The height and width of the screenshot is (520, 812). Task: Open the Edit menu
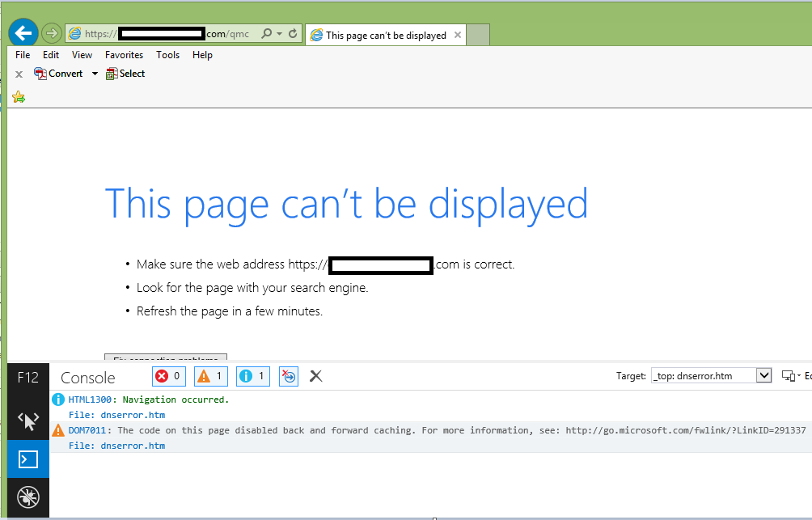click(x=51, y=55)
